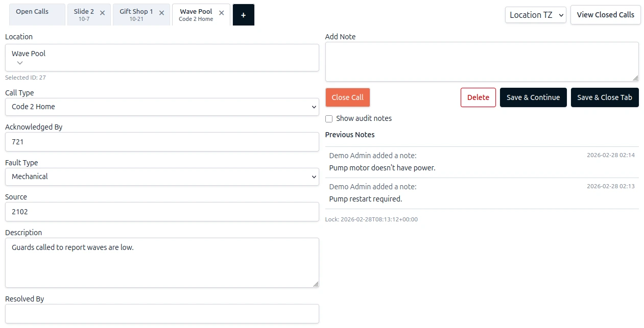644x328 pixels.
Task: Close the Slide 2 tab
Action: (102, 13)
